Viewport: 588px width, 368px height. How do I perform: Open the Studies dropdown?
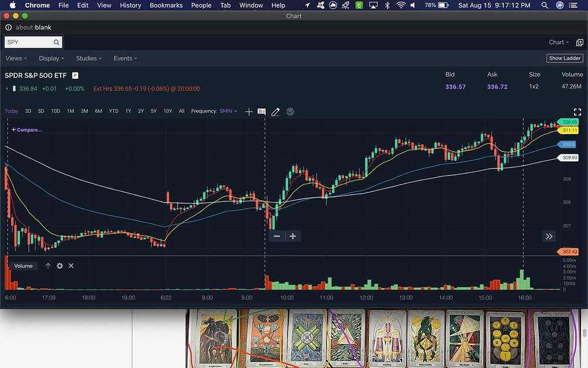pos(89,58)
